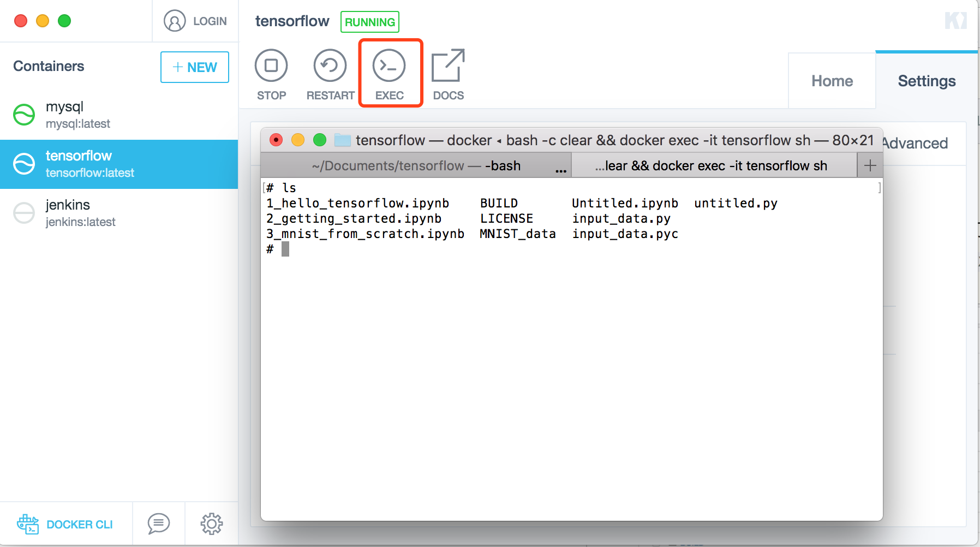Click untitled.py in terminal listing
980x547 pixels.
tap(736, 203)
